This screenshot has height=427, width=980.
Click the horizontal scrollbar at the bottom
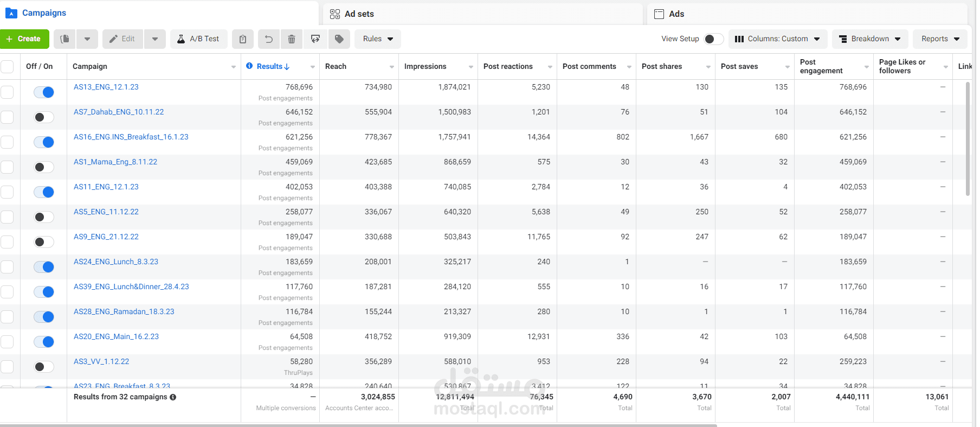[358, 425]
